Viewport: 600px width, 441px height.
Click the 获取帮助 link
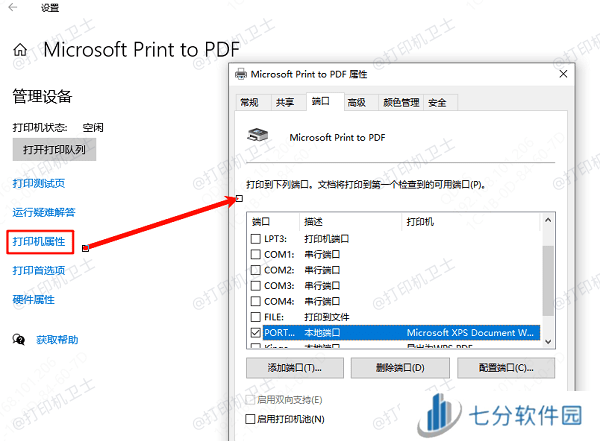[57, 340]
